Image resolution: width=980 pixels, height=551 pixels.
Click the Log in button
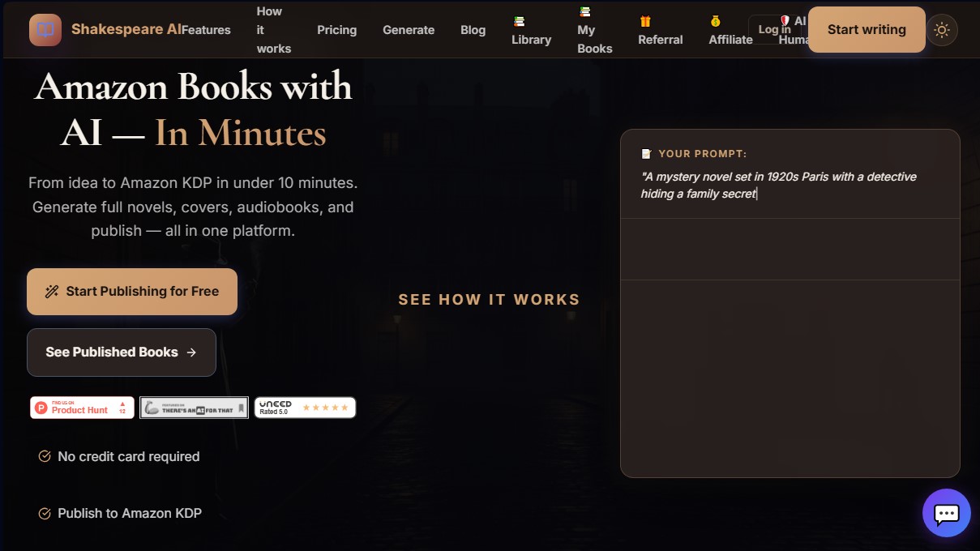tap(774, 29)
